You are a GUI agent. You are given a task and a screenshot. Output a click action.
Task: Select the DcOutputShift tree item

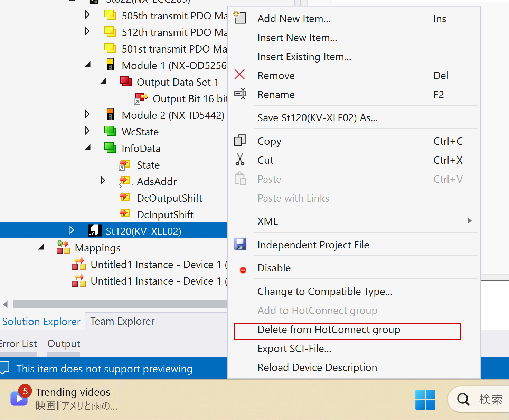tap(169, 198)
